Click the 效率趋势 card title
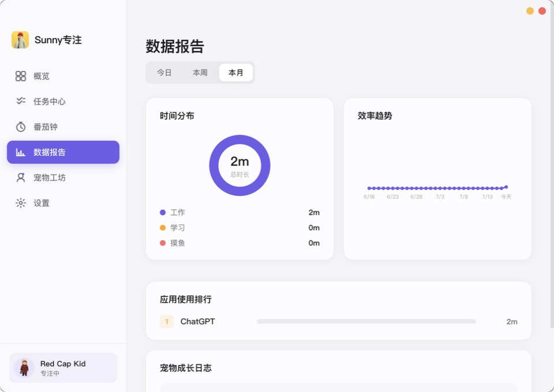Image resolution: width=554 pixels, height=392 pixels. (375, 116)
